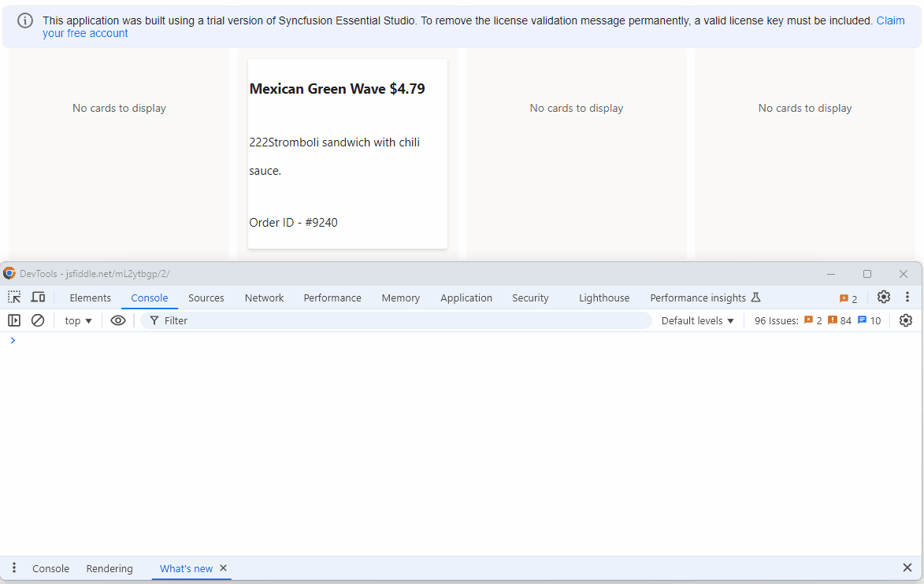Open console settings gear on filter bar
The width and height of the screenshot is (924, 584).
906,320
